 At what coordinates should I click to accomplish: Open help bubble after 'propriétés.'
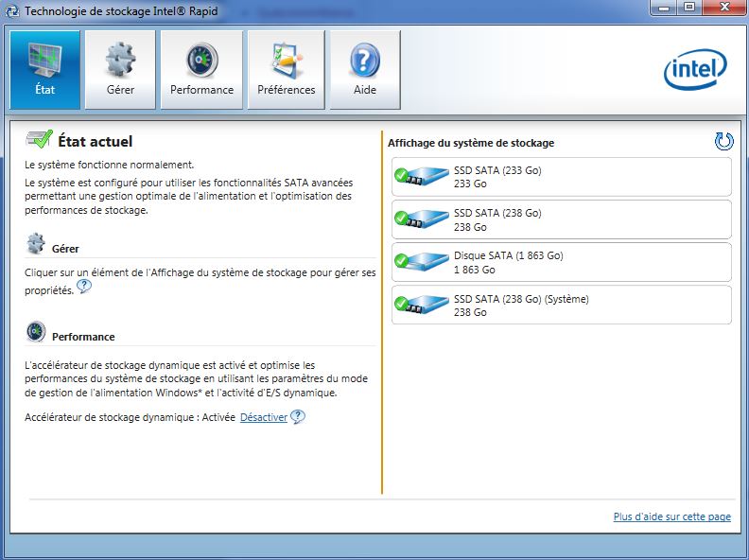(x=84, y=287)
